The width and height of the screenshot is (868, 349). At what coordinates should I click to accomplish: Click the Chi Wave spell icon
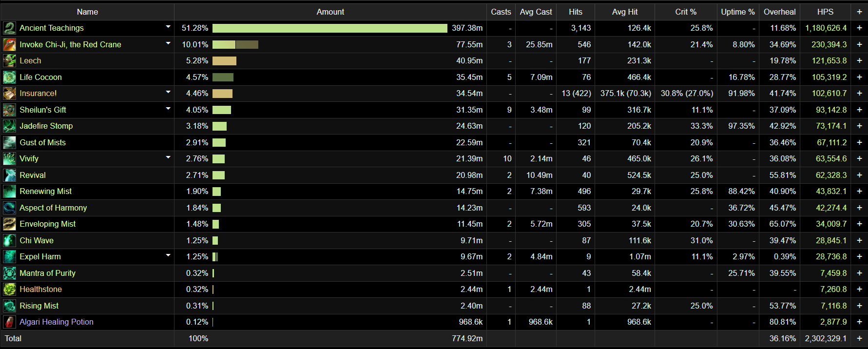coord(9,240)
